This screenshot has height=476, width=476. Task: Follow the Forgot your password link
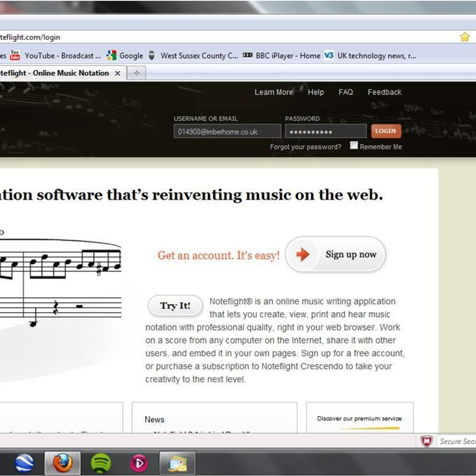click(305, 147)
